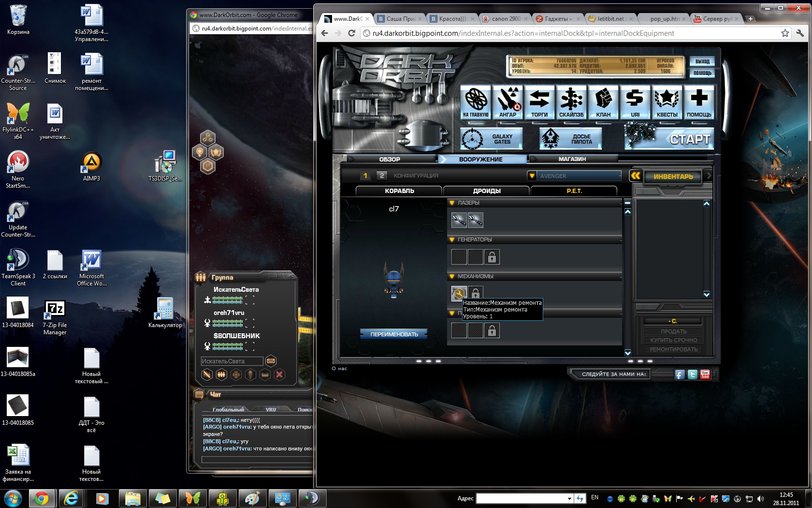
Task: Click the locked slot in ГЕНЕРАТОРЫ
Action: click(492, 257)
